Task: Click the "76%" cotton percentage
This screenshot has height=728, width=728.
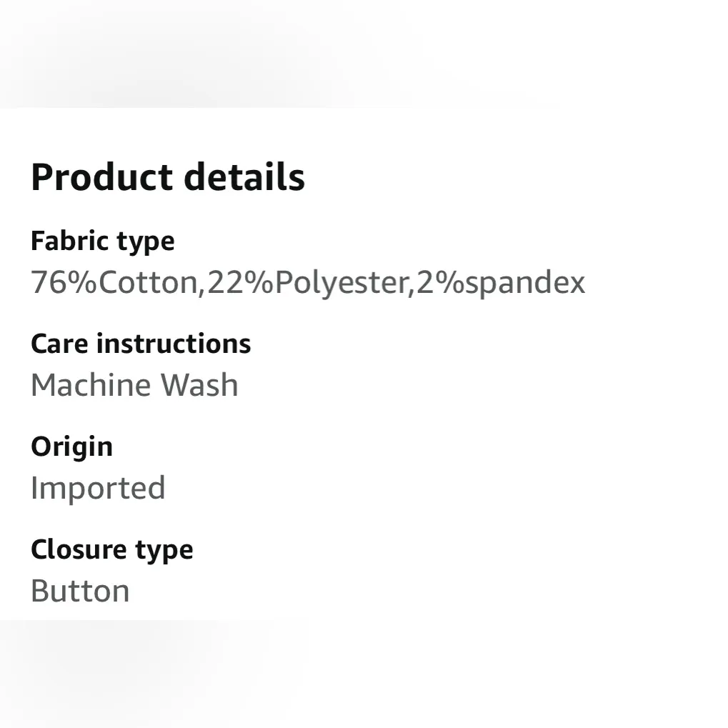Action: pyautogui.click(x=64, y=283)
